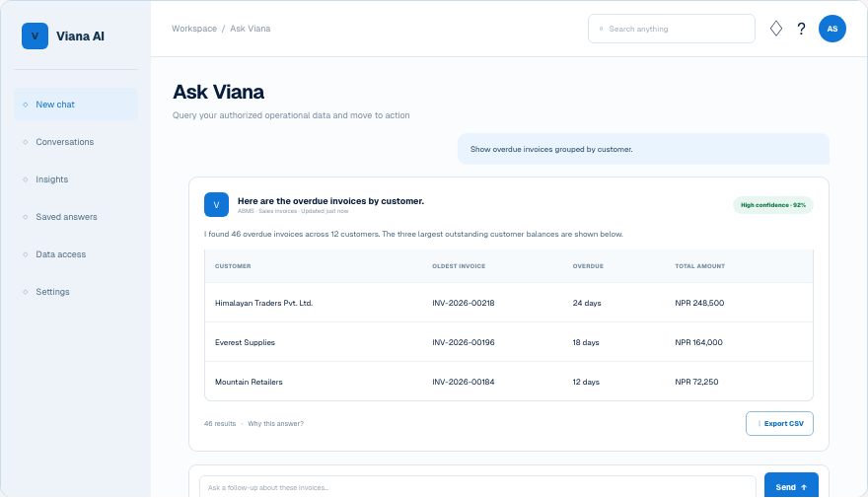
Task: Click the 46 results label
Action: click(220, 424)
